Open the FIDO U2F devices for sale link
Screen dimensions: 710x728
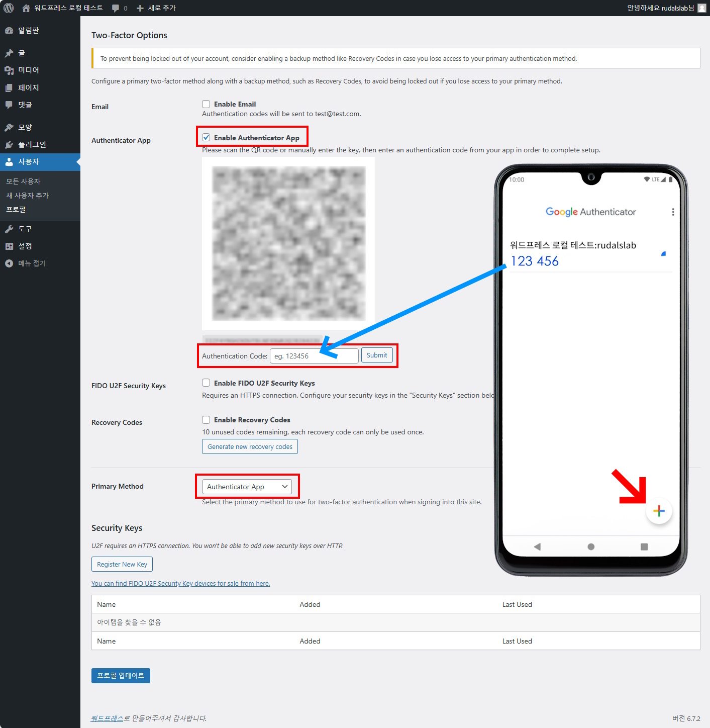(x=181, y=584)
